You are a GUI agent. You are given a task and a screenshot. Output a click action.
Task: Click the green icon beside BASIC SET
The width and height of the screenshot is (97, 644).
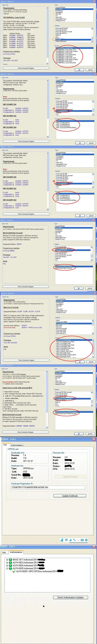pyautogui.click(x=11, y=560)
